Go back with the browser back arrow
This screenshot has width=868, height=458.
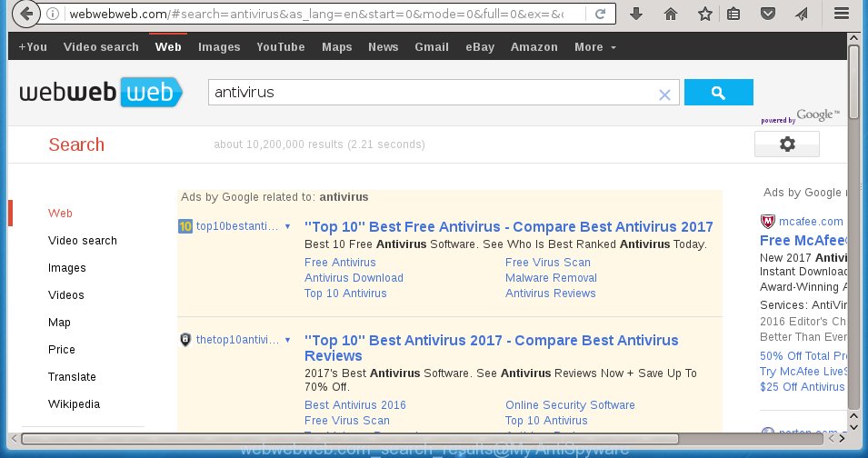click(25, 14)
